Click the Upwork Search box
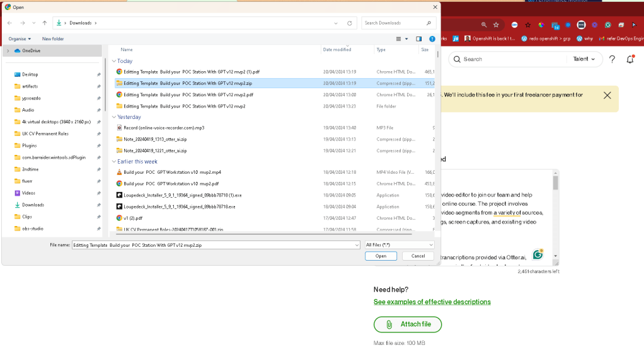This screenshot has height=362, width=644. (509, 59)
